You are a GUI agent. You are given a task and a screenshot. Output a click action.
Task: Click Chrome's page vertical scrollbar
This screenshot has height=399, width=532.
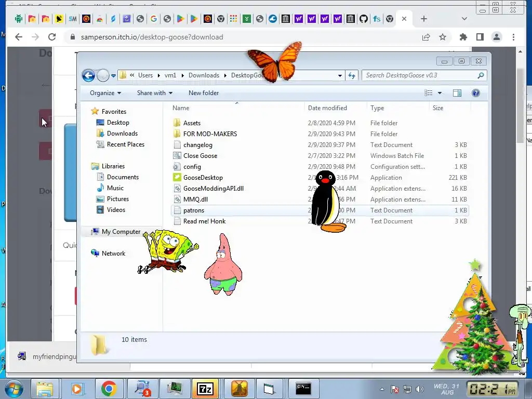520,105
